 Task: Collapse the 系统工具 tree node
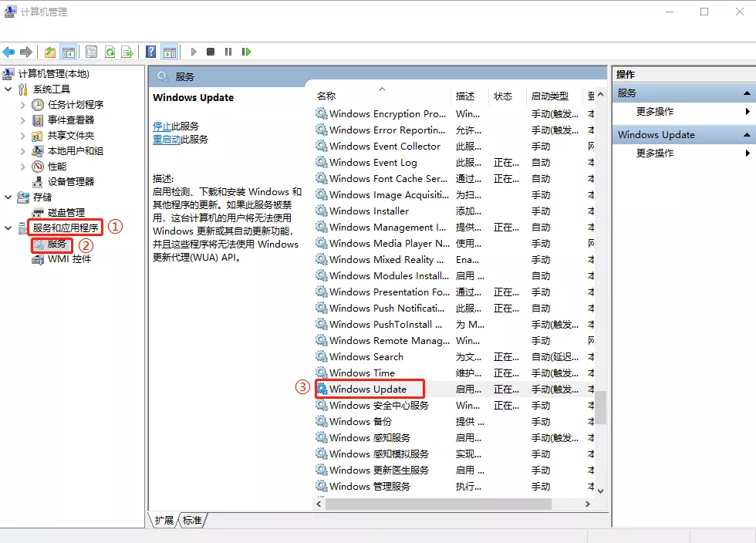pyautogui.click(x=8, y=89)
